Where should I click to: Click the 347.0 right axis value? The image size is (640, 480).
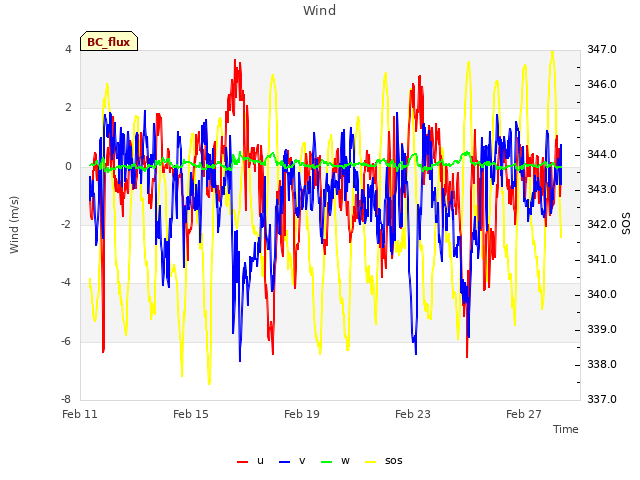coord(602,49)
